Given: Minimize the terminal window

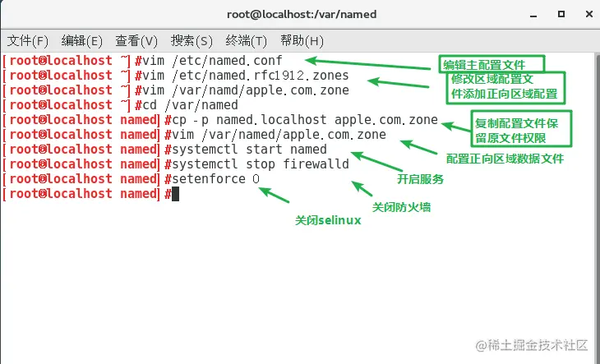Looking at the screenshot, I should (x=533, y=15).
